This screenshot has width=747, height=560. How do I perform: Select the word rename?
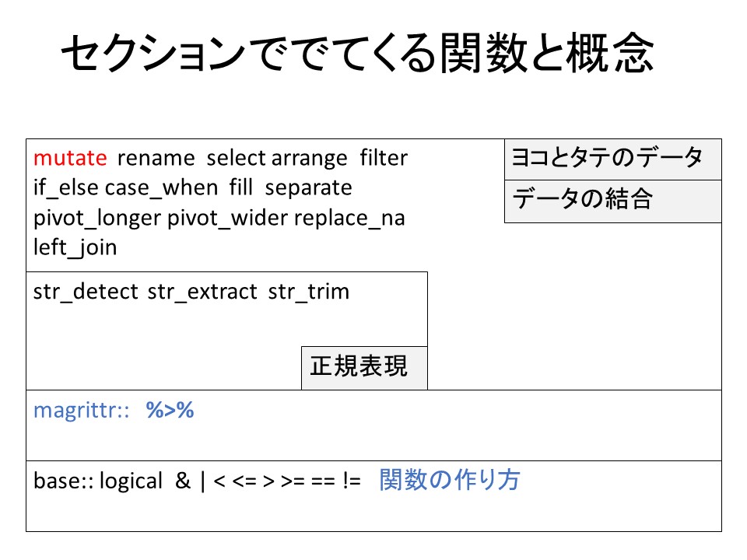[x=156, y=159]
